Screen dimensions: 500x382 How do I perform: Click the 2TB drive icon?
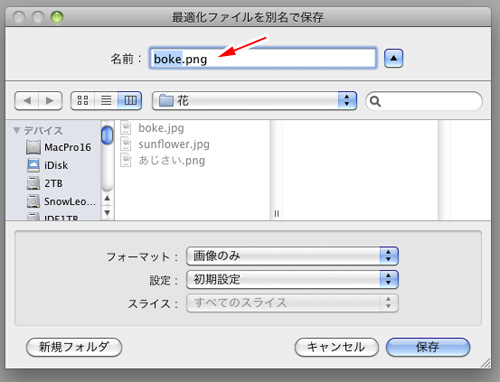coord(33,183)
